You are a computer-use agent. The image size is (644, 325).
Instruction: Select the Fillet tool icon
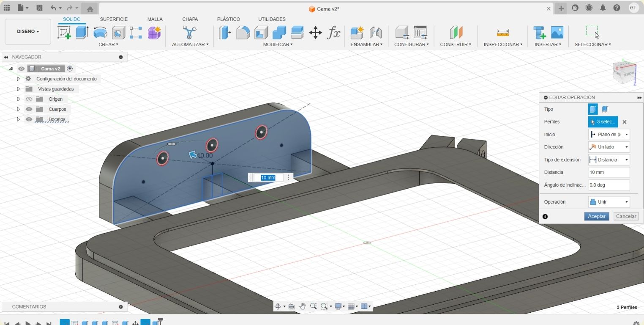243,33
